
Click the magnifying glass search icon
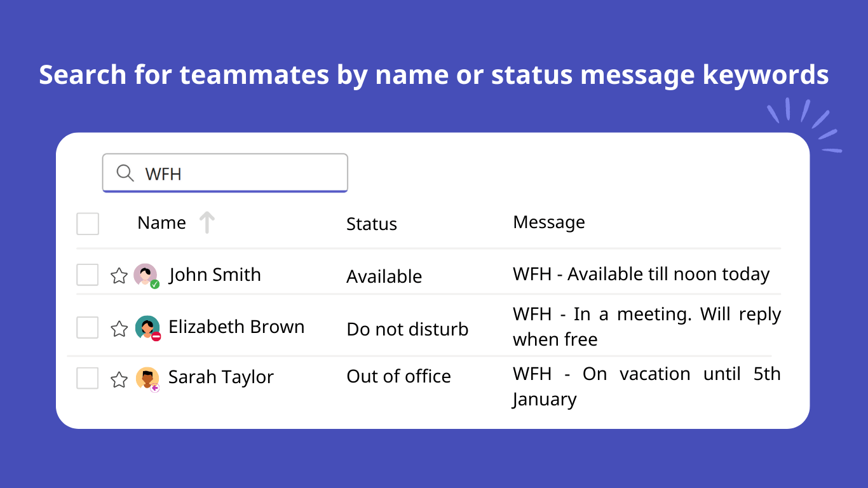point(125,173)
